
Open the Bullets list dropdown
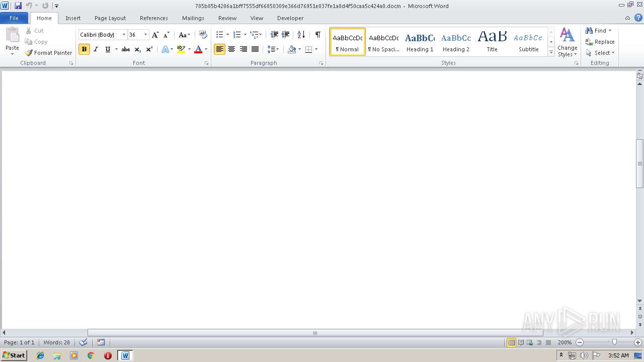point(227,35)
